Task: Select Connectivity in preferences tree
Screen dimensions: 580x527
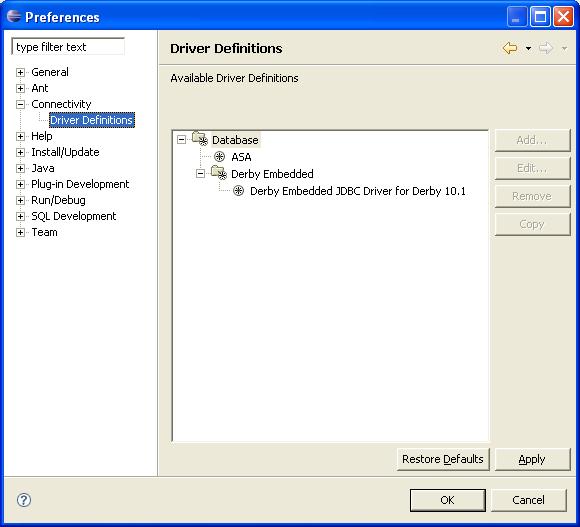Action: pyautogui.click(x=61, y=104)
